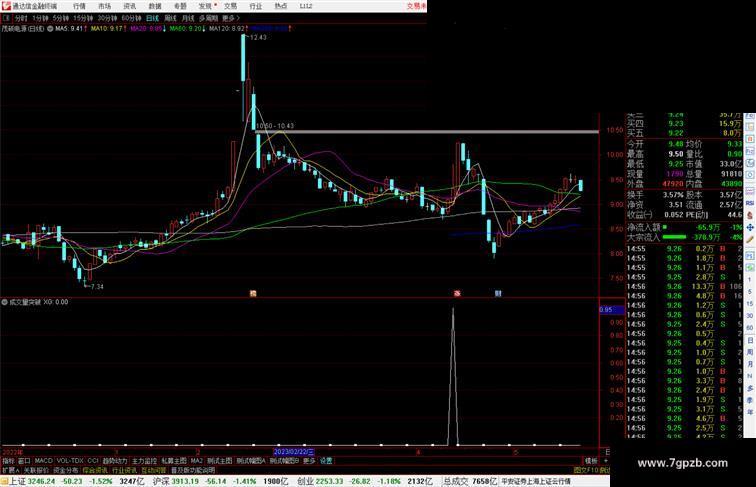Click the 指标 button
Viewport: 756px width, 487px height.
click(x=8, y=461)
